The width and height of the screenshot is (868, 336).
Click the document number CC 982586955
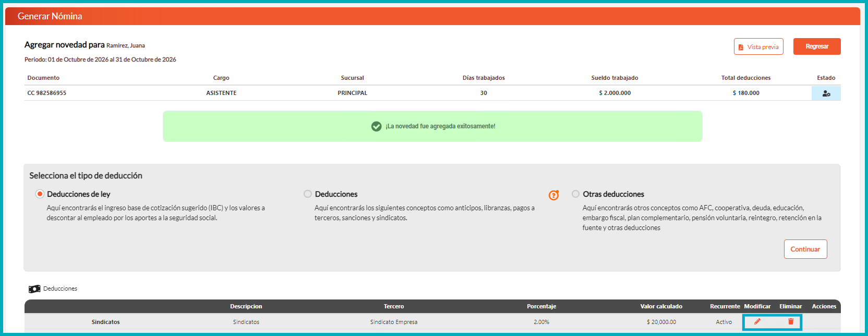[47, 93]
